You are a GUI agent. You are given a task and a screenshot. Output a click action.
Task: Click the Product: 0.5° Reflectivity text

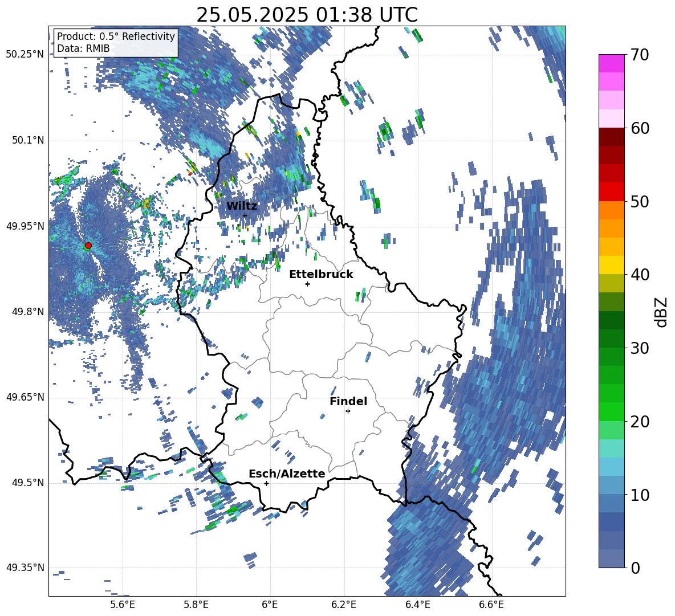tap(116, 36)
